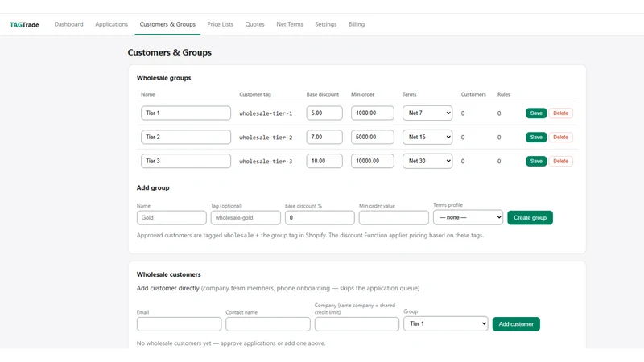This screenshot has width=644, height=362.
Task: Click the Min order value field
Action: [394, 217]
